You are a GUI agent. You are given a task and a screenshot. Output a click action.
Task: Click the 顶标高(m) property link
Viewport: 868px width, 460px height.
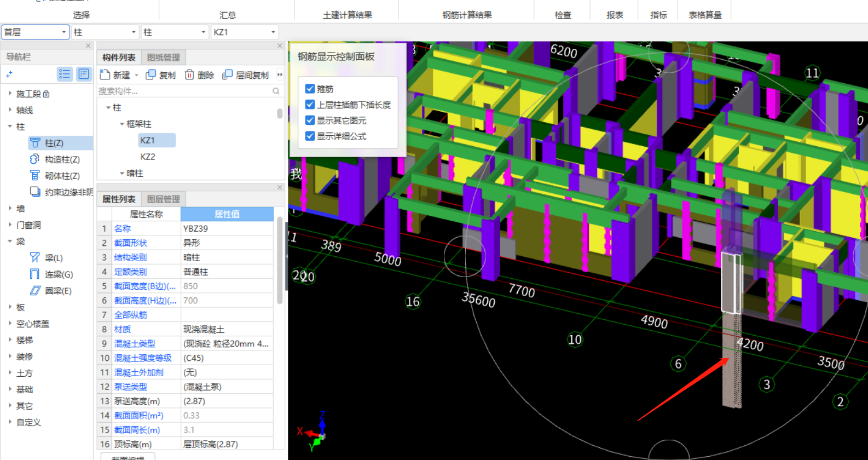click(x=132, y=444)
